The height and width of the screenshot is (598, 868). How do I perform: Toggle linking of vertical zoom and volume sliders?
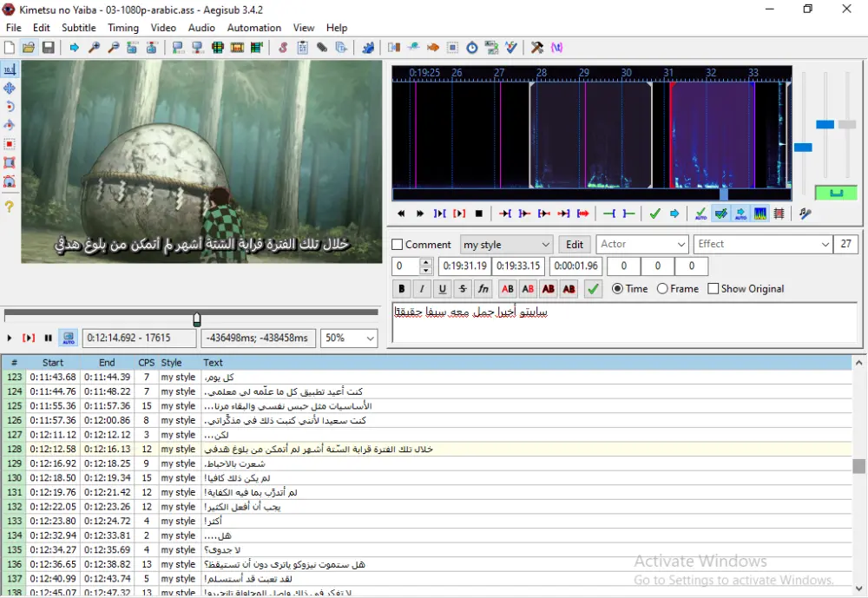[836, 193]
